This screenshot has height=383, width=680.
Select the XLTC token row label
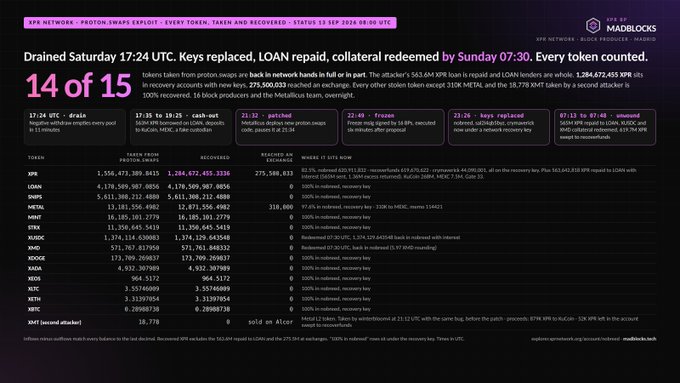tap(33, 289)
